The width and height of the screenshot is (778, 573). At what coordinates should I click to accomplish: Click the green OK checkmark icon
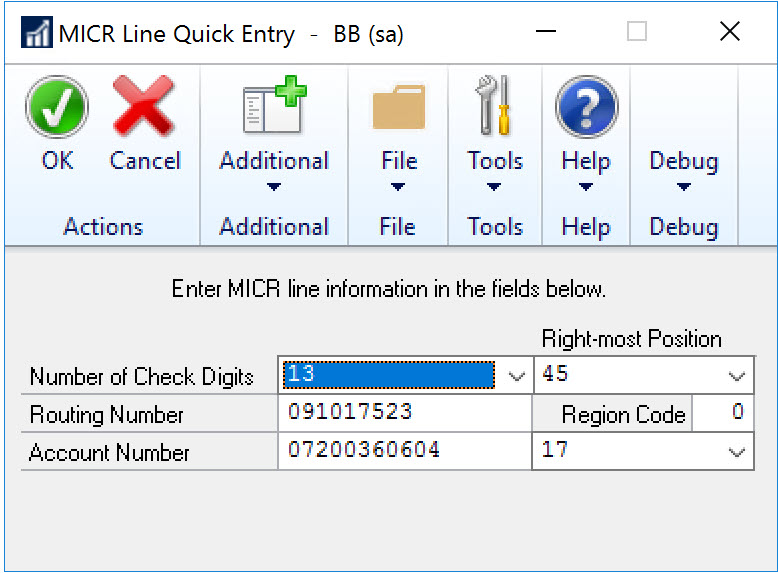[x=56, y=107]
